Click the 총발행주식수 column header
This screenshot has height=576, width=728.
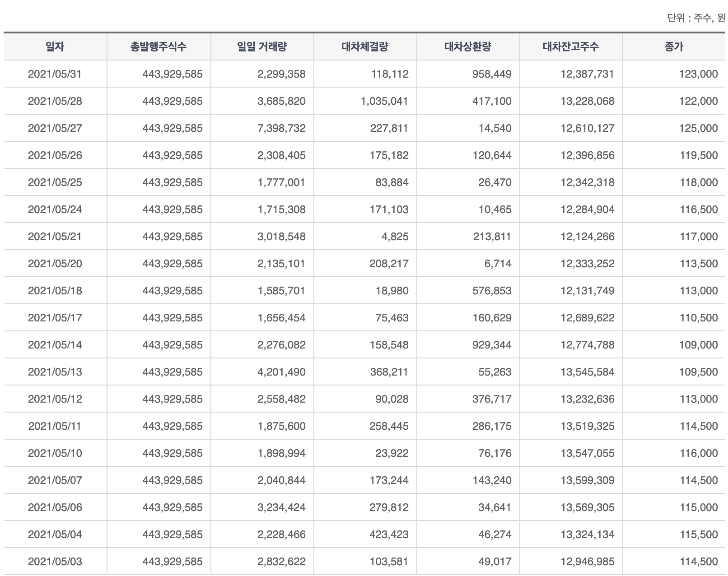coord(159,46)
